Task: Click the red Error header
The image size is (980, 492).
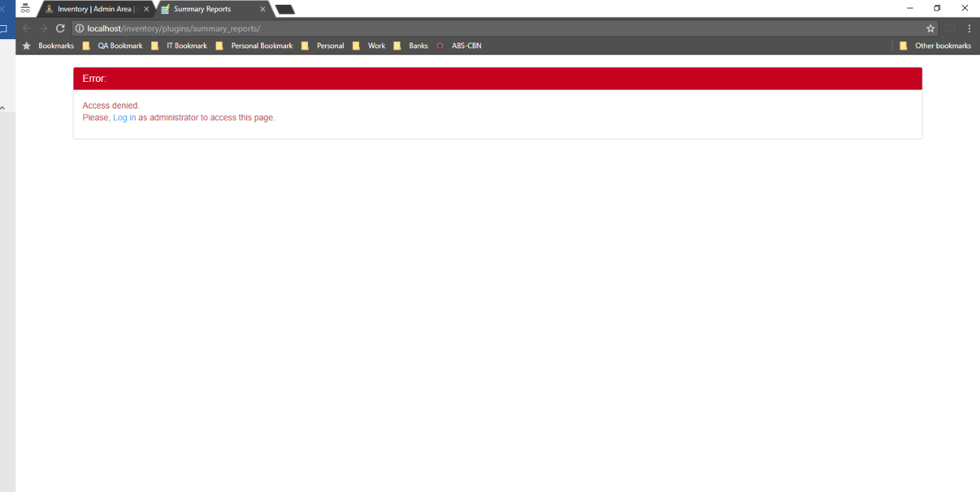Action: point(498,78)
